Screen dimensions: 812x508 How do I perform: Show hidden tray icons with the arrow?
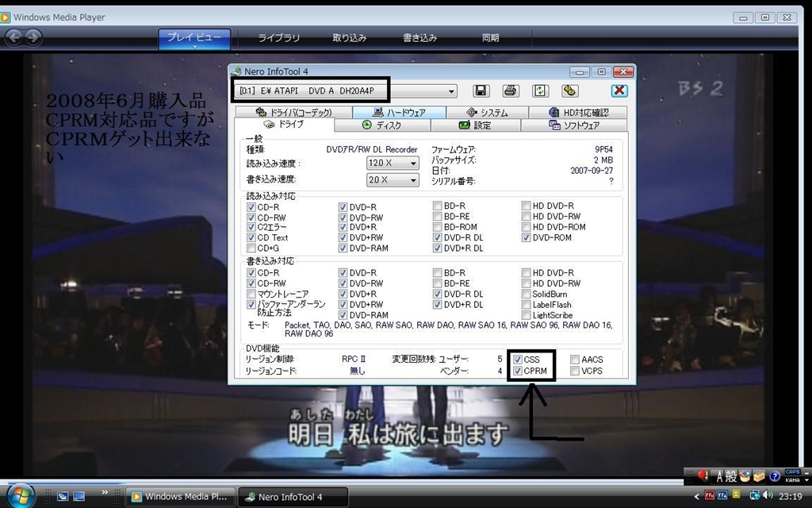tap(697, 497)
